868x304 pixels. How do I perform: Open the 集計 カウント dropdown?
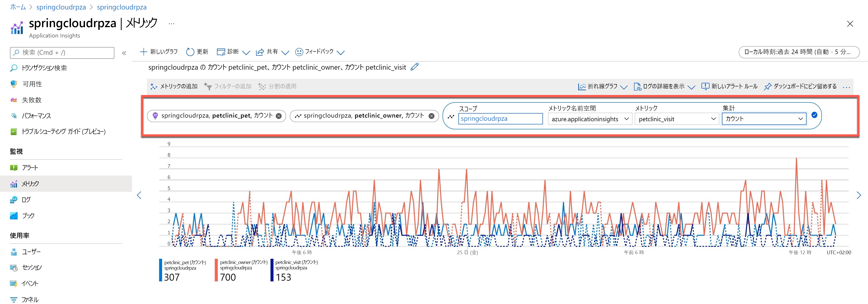pyautogui.click(x=764, y=119)
